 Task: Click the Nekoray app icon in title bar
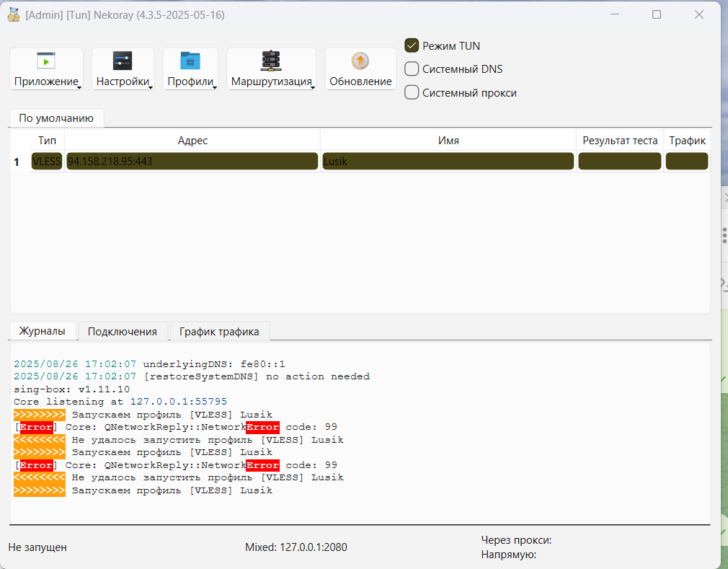pyautogui.click(x=14, y=15)
